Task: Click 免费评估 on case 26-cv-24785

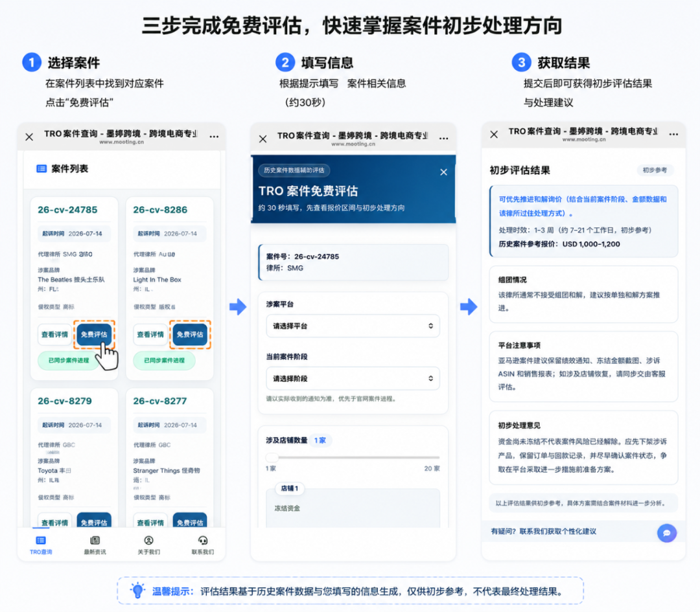Action: click(94, 334)
